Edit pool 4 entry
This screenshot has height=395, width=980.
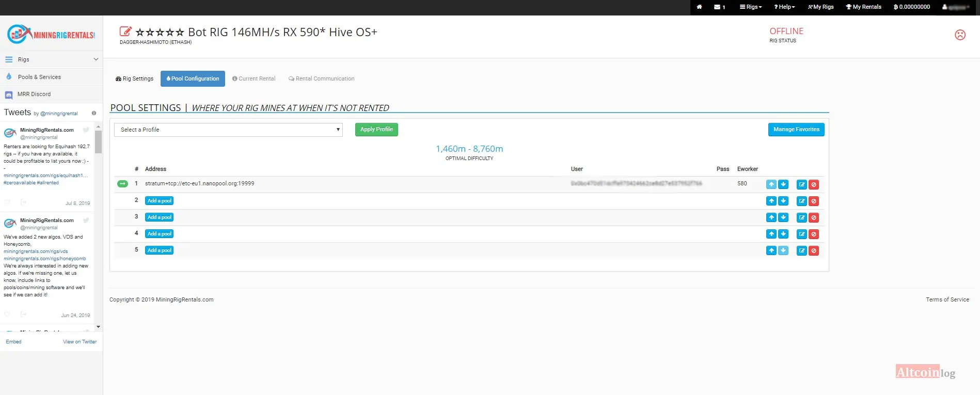pos(802,234)
